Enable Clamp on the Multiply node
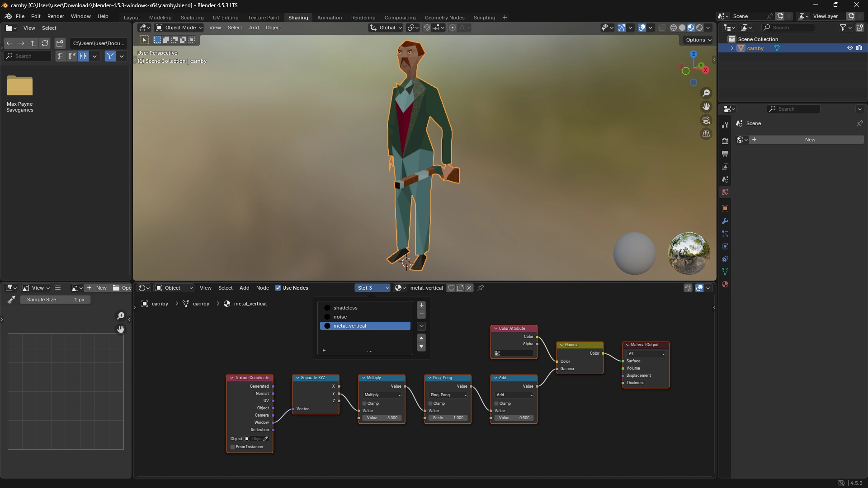 click(x=364, y=404)
